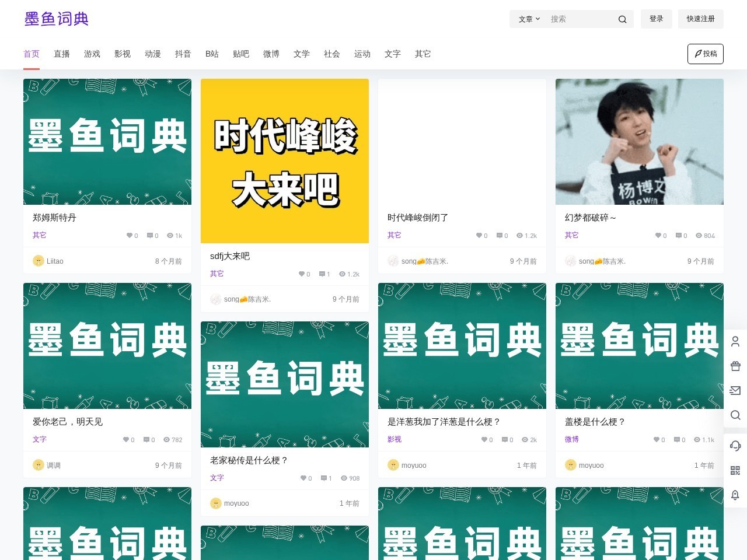The image size is (747, 560).
Task: Open the 直播 navigation tab
Action: (x=62, y=54)
